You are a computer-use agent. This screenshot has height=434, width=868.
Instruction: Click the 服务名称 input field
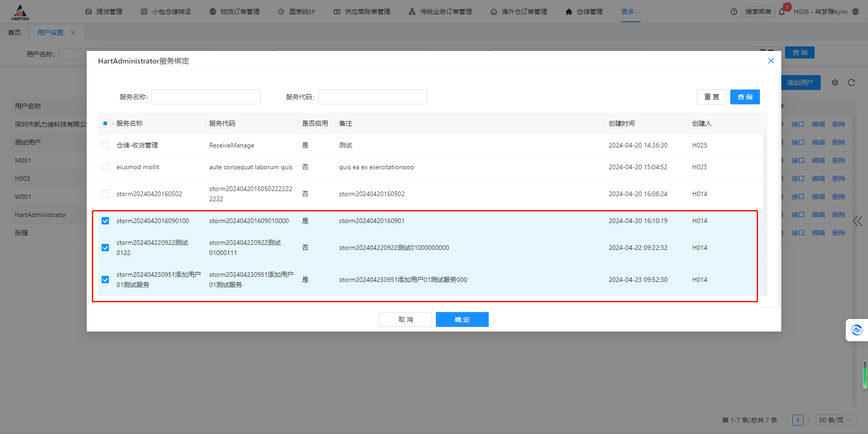coord(206,96)
